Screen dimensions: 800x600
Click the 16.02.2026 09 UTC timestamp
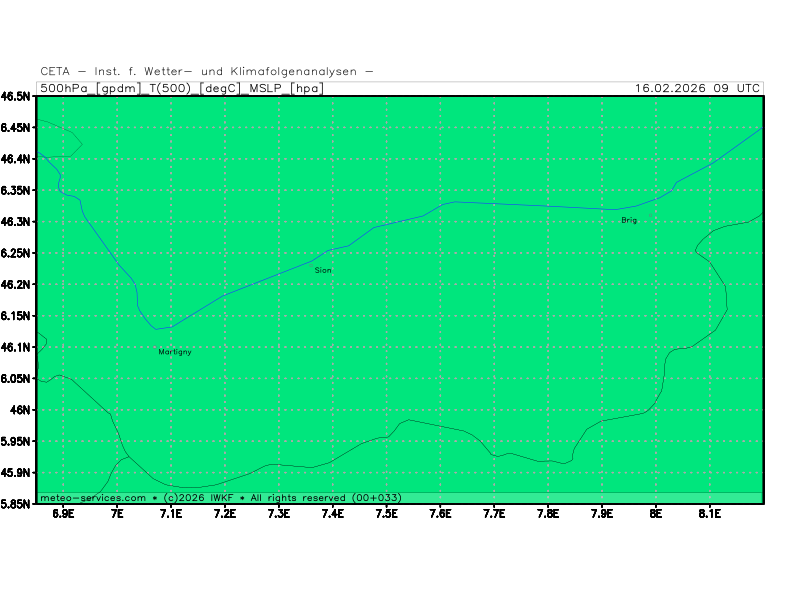pos(698,88)
